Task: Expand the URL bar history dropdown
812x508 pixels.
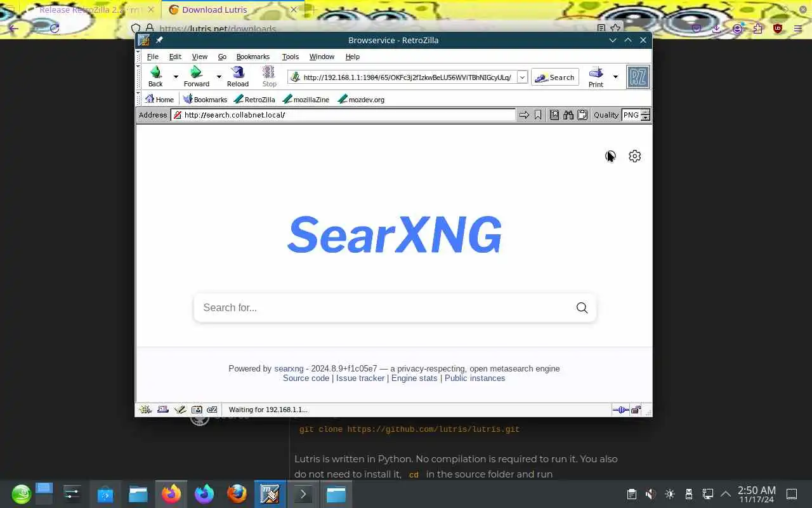Action: [522, 77]
